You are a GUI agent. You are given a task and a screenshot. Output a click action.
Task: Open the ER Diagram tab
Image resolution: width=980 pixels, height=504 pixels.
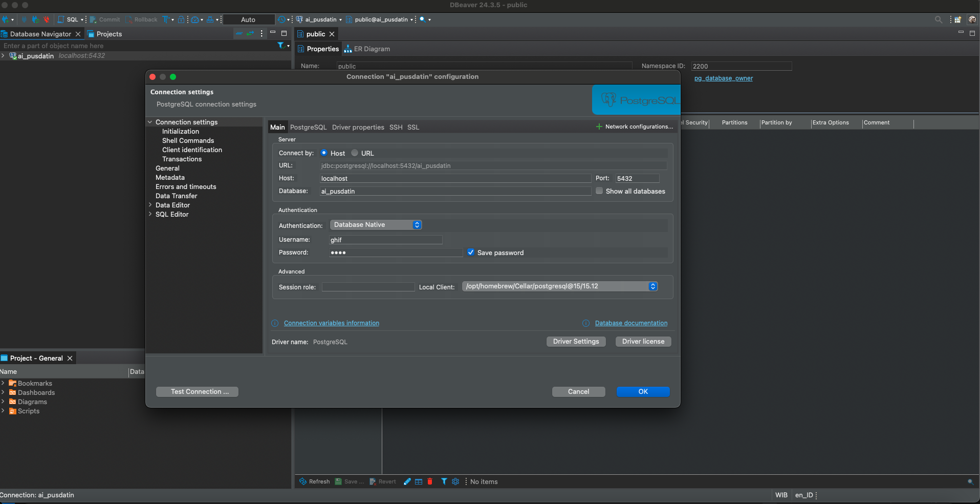point(367,49)
